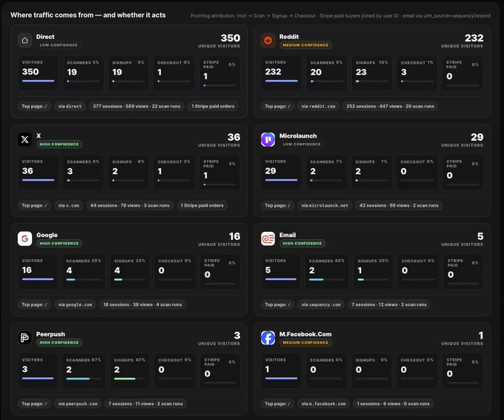Click Email's Signups 1 stat tile
The height and width of the screenshot is (420, 504).
click(x=373, y=271)
